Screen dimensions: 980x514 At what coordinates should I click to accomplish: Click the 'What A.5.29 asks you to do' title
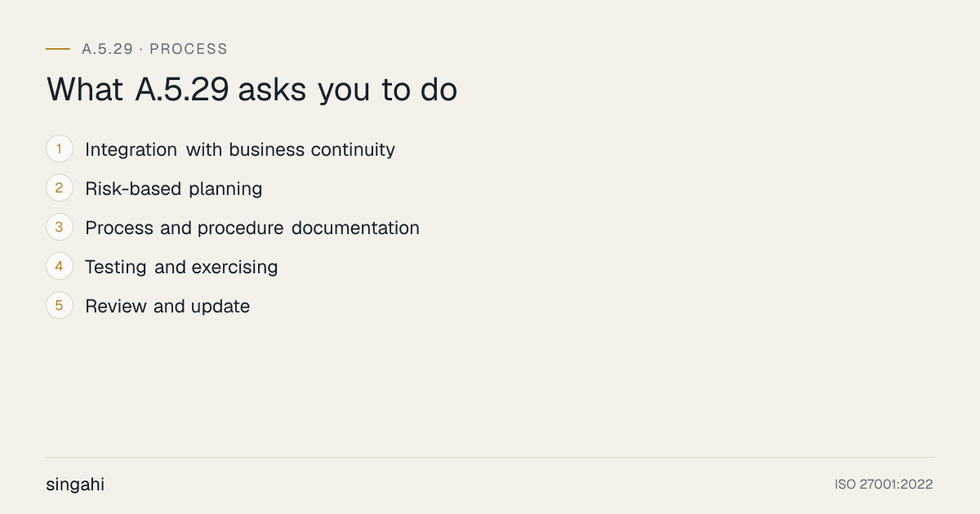pyautogui.click(x=252, y=90)
